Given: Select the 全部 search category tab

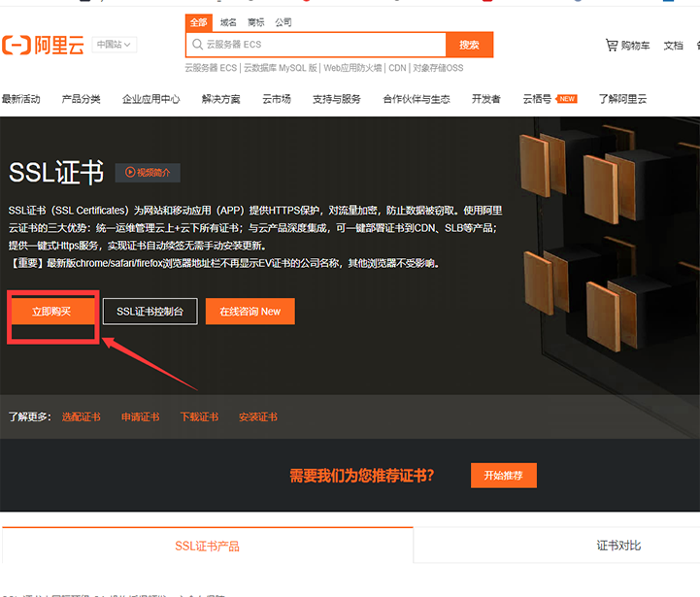Looking at the screenshot, I should (198, 22).
